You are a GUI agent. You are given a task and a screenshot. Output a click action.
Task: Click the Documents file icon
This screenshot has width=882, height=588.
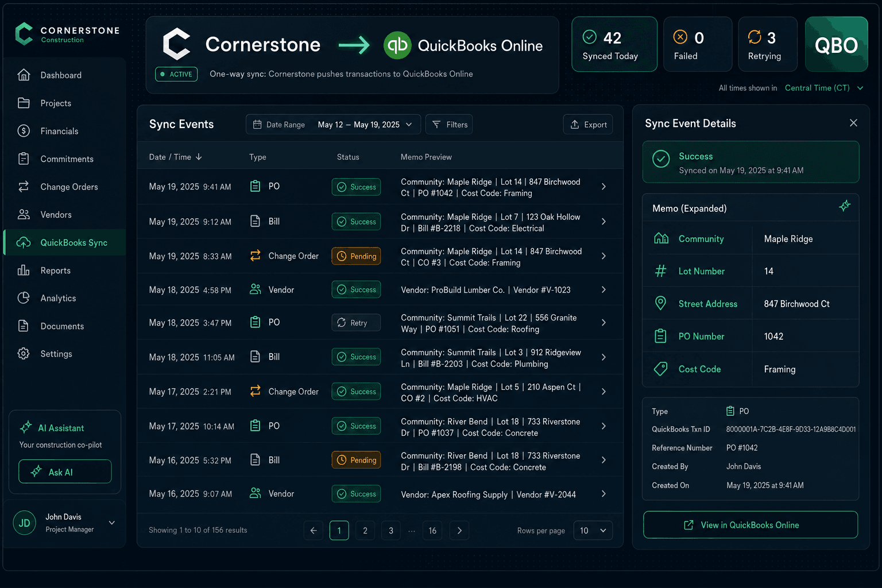24,326
